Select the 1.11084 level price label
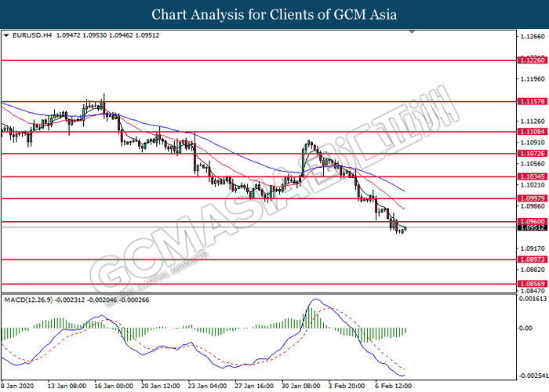The width and height of the screenshot is (549, 392). (x=532, y=132)
